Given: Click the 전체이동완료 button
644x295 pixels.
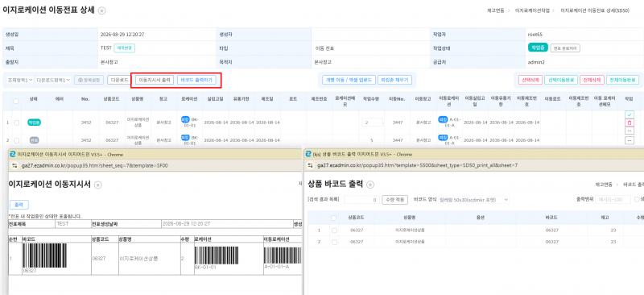Looking at the screenshot, I should tap(622, 80).
